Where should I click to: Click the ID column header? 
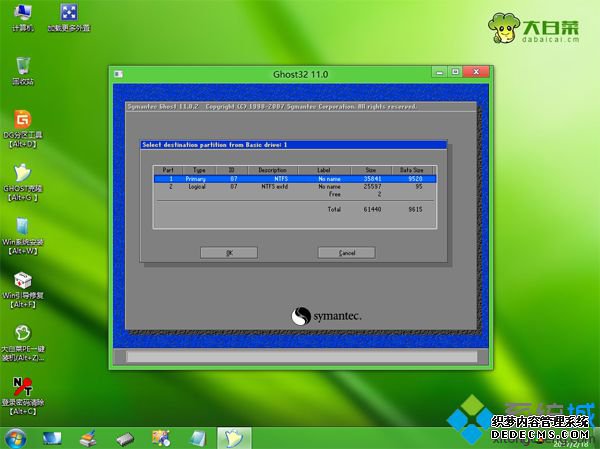pyautogui.click(x=232, y=170)
